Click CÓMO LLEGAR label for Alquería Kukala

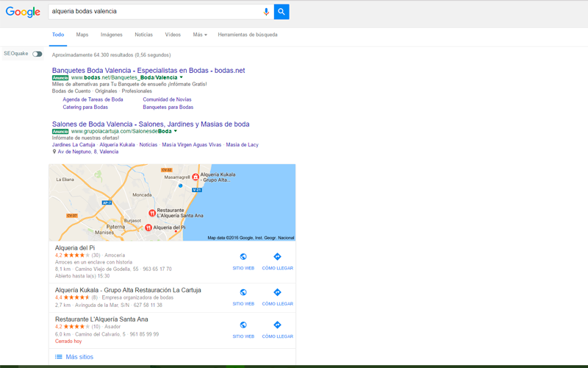click(278, 304)
